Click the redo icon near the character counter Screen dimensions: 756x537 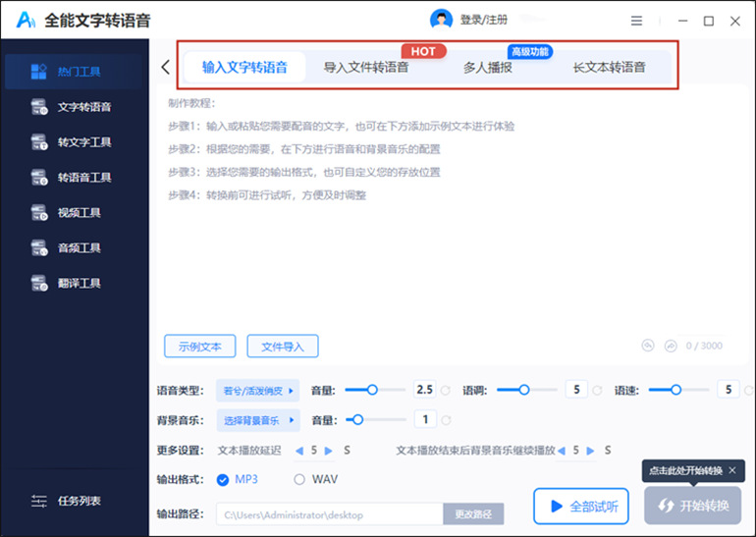(671, 346)
